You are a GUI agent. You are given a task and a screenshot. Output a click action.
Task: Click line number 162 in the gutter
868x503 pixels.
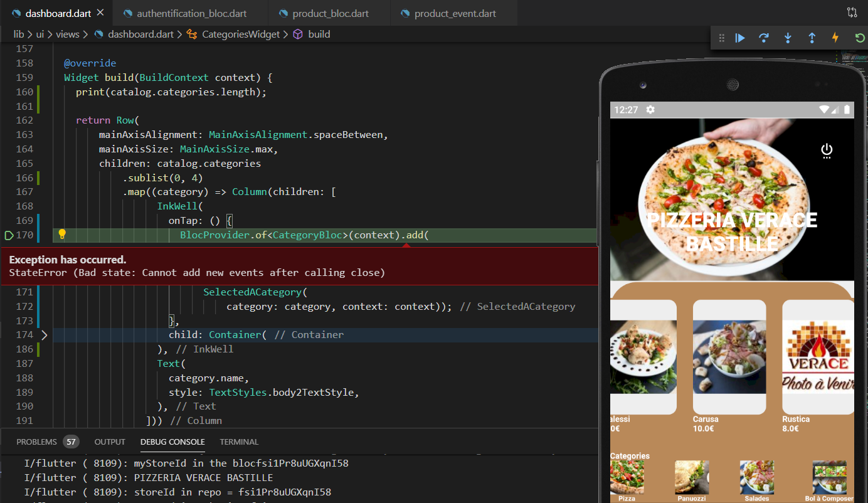24,120
